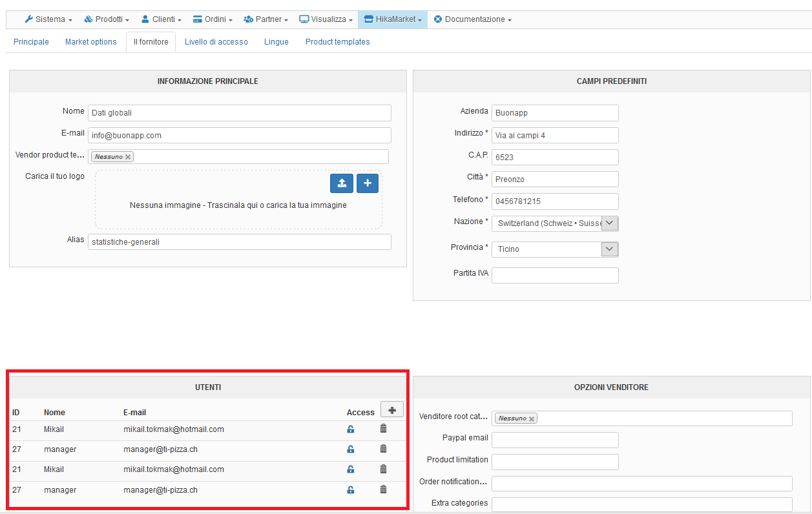Viewport: 812px width, 514px height.
Task: Add a new user in Utenti table
Action: pyautogui.click(x=392, y=409)
